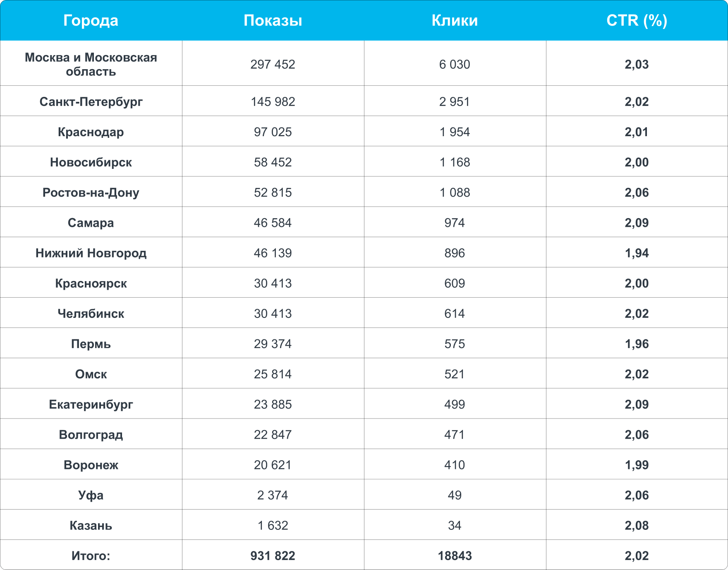Screen dimensions: 728x570
Task: Click Воронеж CTR value 1,99
Action: click(x=637, y=465)
